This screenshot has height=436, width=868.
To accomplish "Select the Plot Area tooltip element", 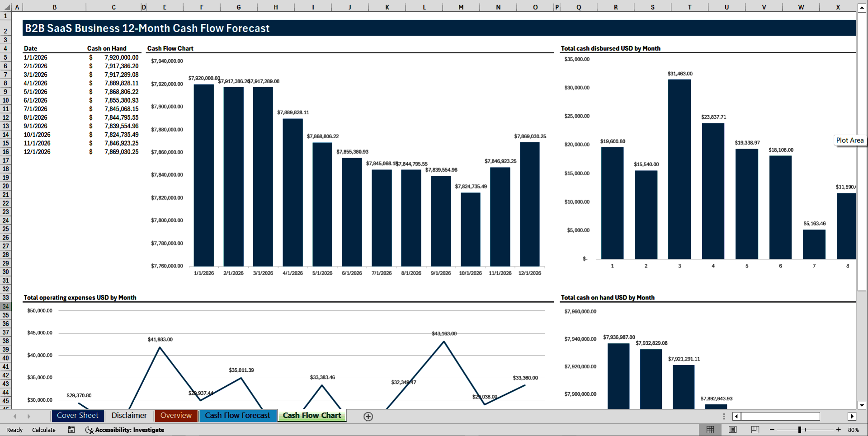I will coord(849,140).
